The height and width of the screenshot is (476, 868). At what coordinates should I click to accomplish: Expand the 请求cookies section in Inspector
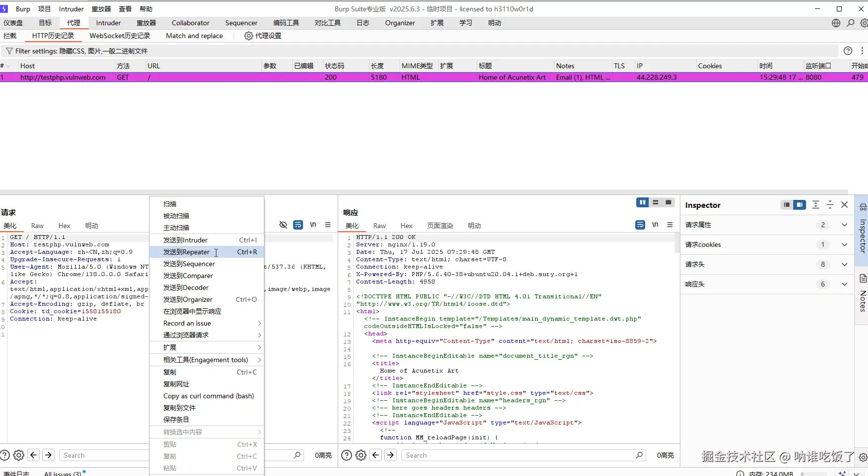844,244
